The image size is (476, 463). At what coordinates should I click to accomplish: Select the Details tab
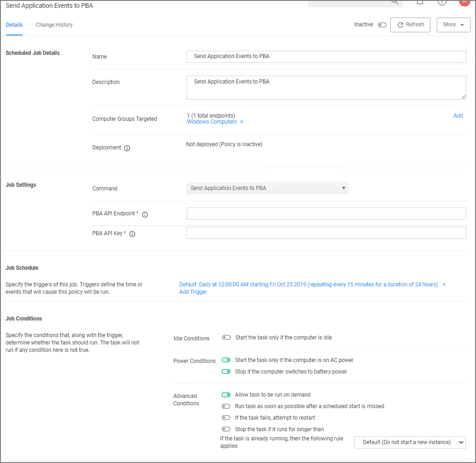14,25
